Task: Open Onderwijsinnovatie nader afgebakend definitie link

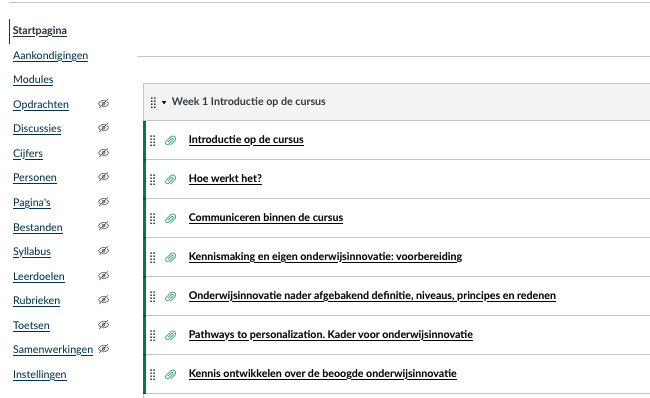Action: [372, 296]
